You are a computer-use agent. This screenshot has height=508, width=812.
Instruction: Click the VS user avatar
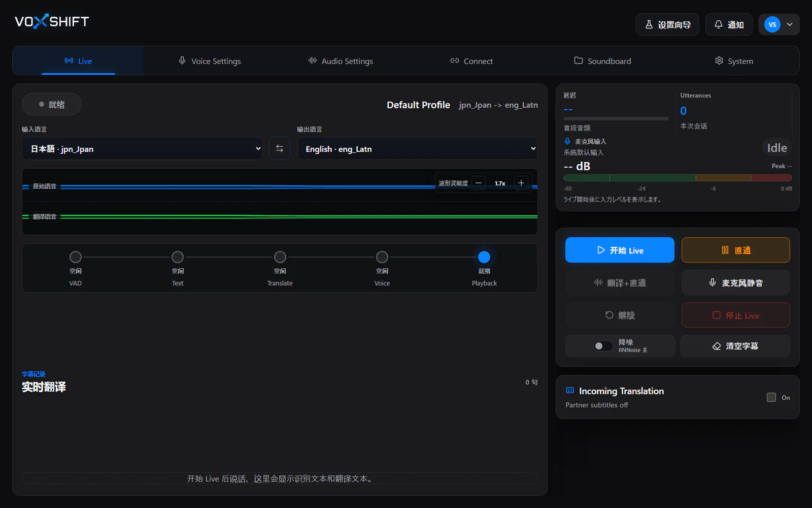(x=772, y=24)
